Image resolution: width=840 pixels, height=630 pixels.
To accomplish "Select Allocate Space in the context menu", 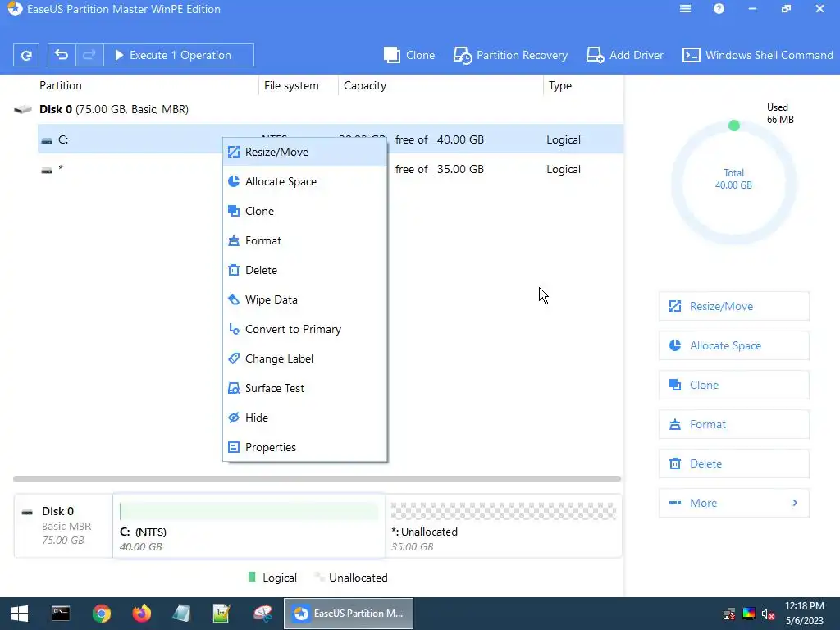I will coord(305,181).
